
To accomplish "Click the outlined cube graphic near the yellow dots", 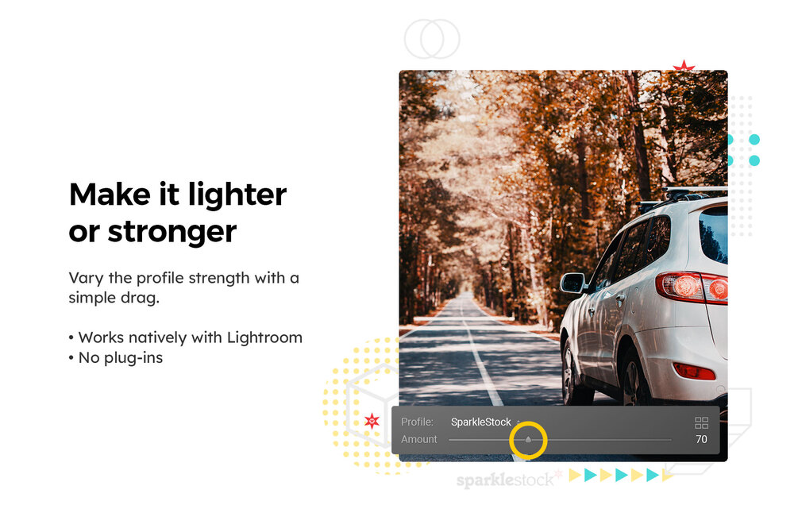I will (x=372, y=403).
